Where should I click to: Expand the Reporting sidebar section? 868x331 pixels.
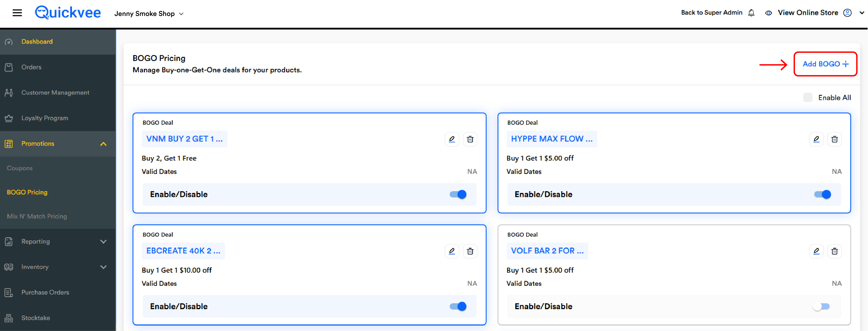coord(58,241)
